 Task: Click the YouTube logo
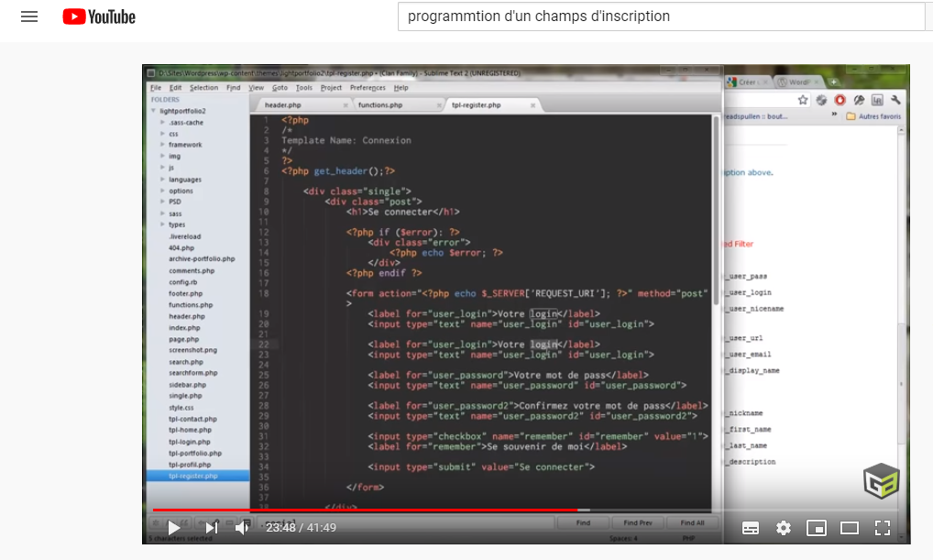pos(99,16)
